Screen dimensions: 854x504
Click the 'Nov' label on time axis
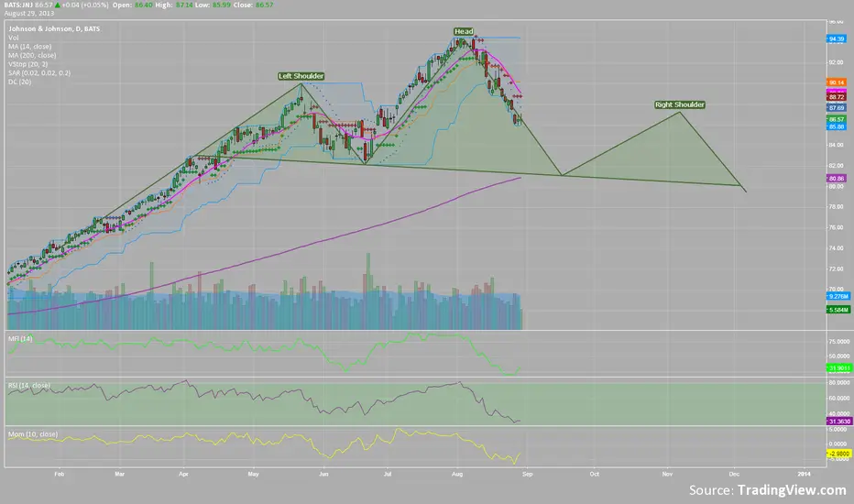[667, 474]
